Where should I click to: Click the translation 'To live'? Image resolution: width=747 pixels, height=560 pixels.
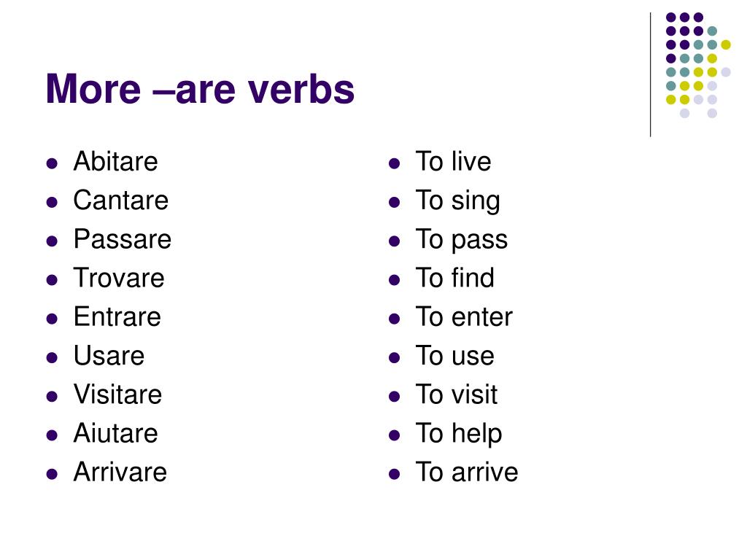pyautogui.click(x=453, y=161)
